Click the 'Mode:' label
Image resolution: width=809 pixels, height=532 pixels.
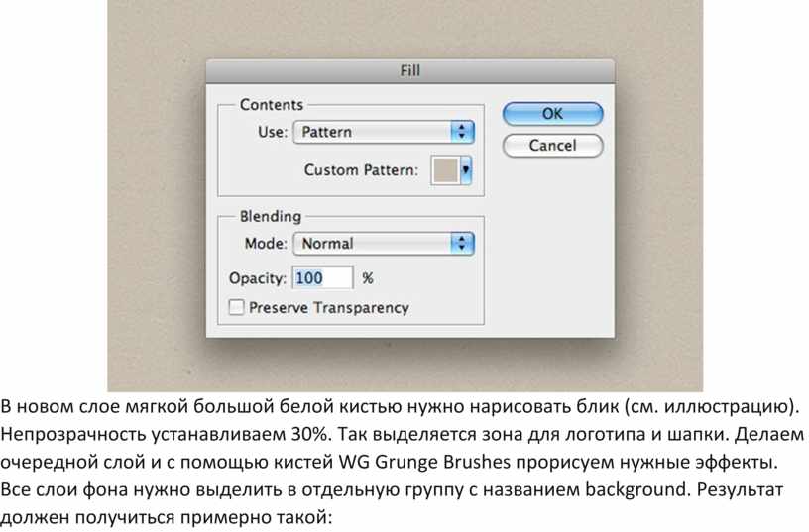coord(266,244)
